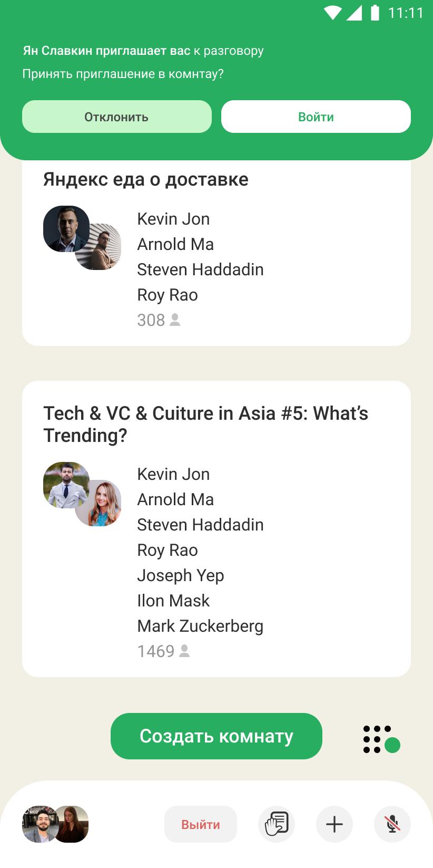Screen dimensions: 433x868
Task: Open current room avatars at bottom left
Action: click(55, 824)
